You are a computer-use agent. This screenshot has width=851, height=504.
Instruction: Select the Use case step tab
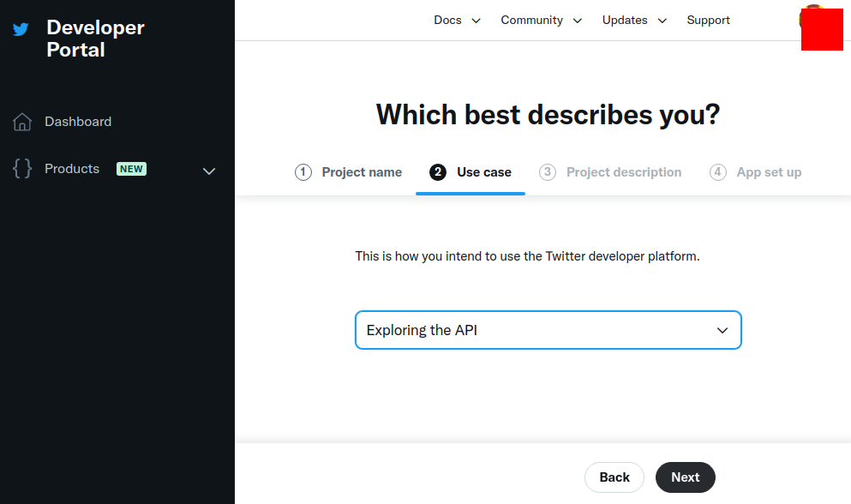point(470,172)
